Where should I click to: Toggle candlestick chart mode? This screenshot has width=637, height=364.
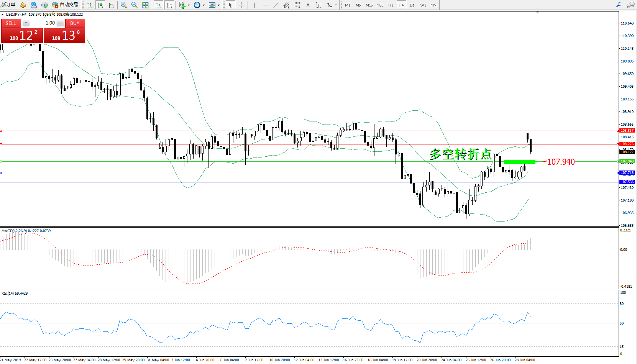100,5
